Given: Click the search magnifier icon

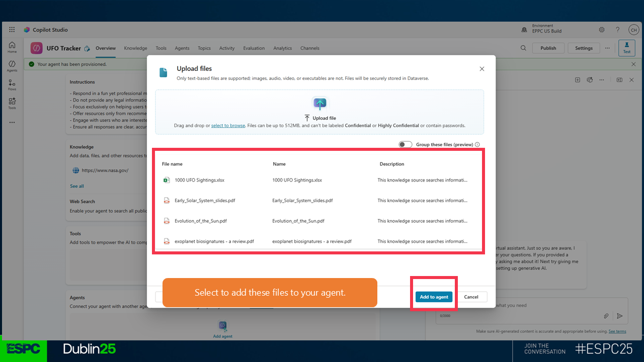Looking at the screenshot, I should (x=523, y=48).
